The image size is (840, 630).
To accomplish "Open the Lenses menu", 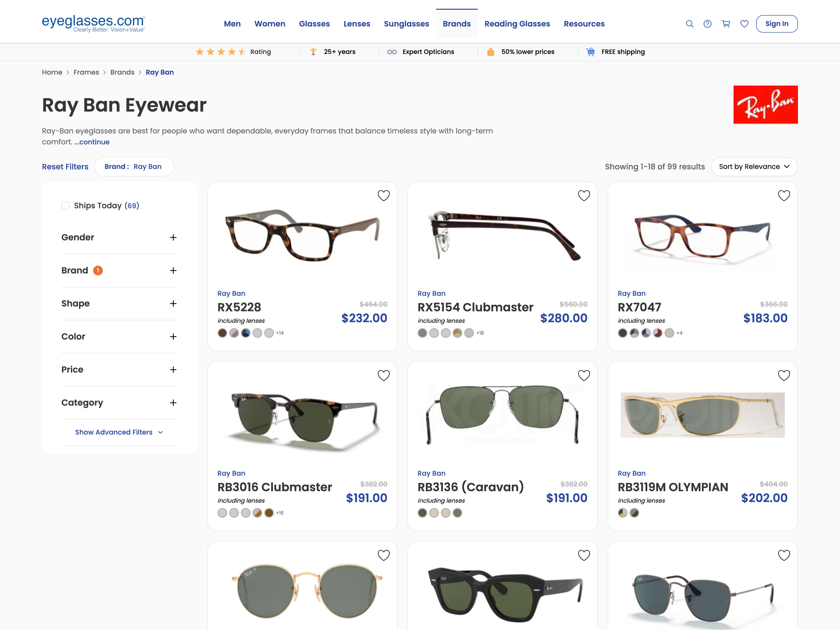I will pyautogui.click(x=357, y=24).
